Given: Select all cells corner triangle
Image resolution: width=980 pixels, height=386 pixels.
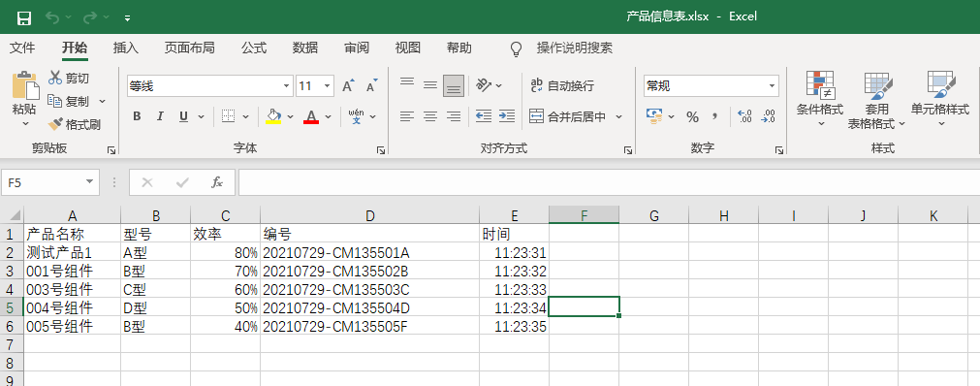Looking at the screenshot, I should point(14,216).
